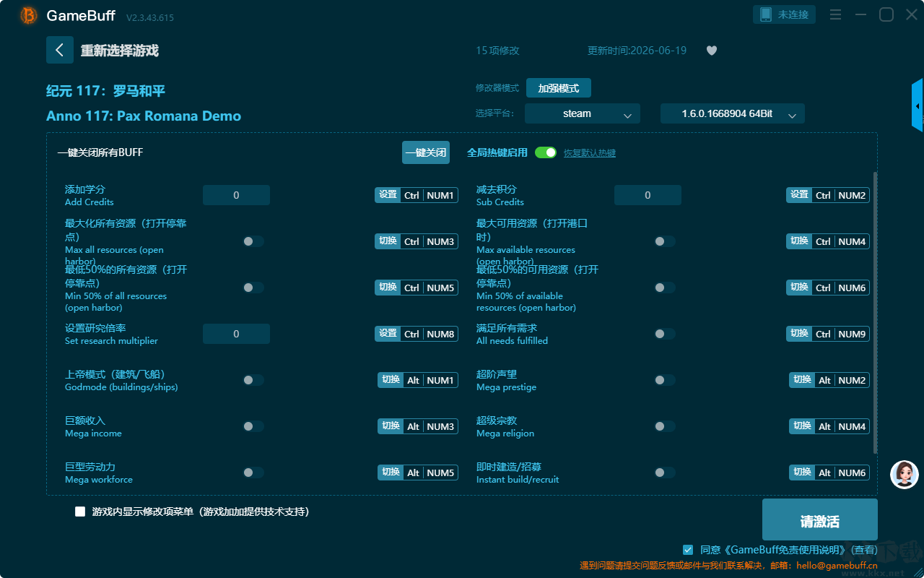The image size is (924, 578).
Task: Open the customer support avatar
Action: tap(905, 475)
